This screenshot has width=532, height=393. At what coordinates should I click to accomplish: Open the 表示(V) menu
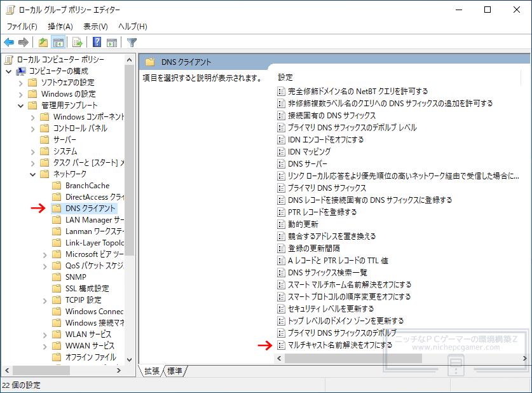tap(96, 27)
